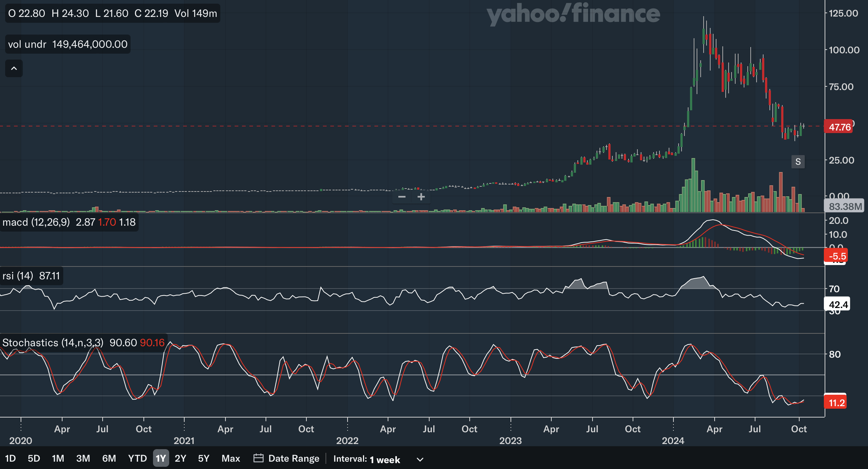
Task: Open the Date Range calendar icon
Action: (x=259, y=458)
